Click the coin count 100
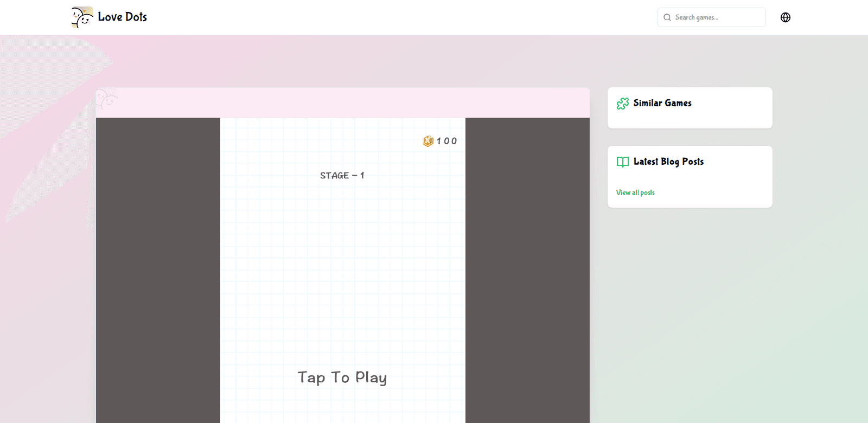 (x=447, y=141)
